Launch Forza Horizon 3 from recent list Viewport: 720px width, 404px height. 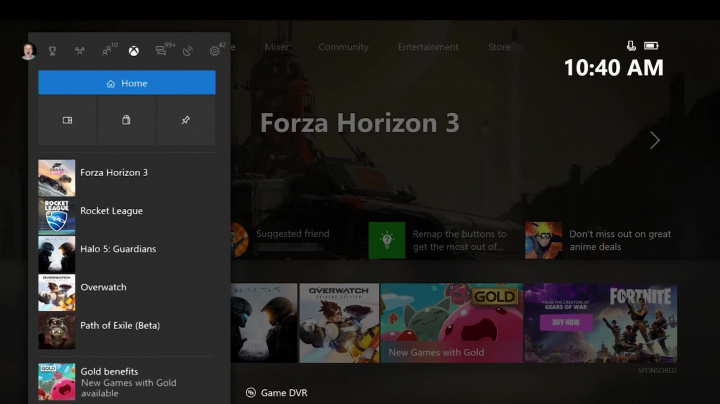click(127, 178)
